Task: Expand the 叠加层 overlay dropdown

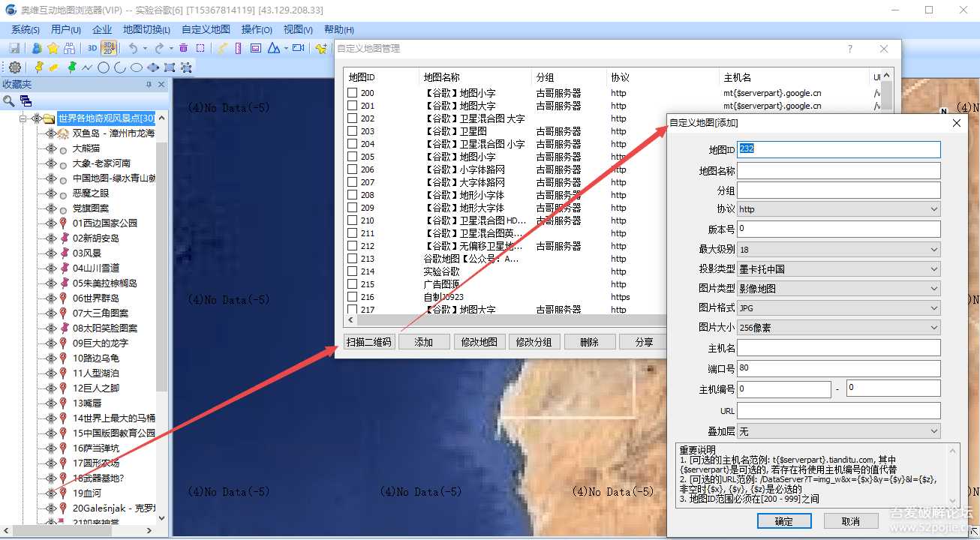Action: pyautogui.click(x=933, y=430)
